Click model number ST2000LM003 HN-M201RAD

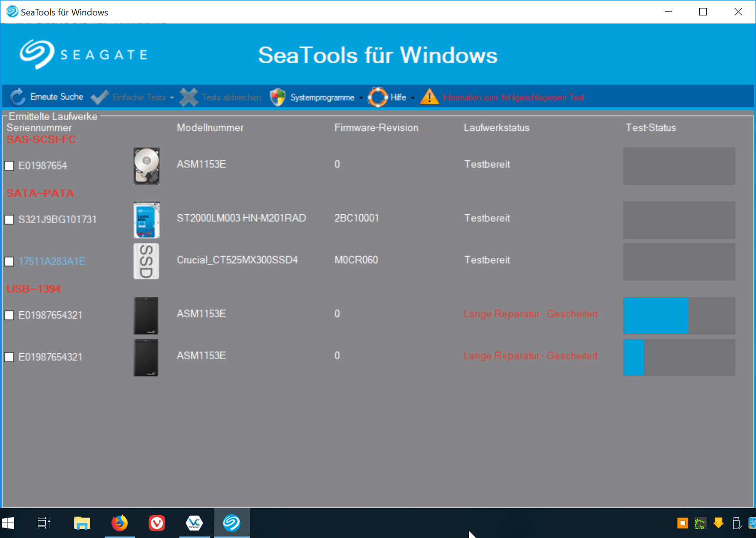242,218
